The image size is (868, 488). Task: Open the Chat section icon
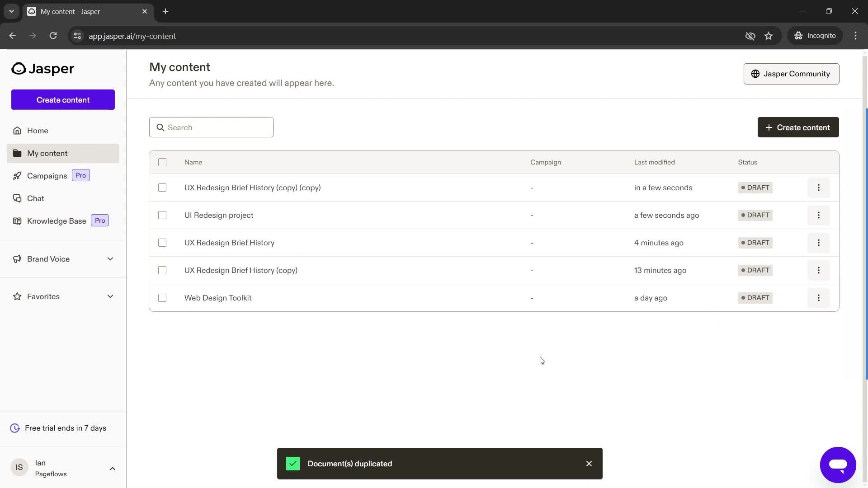pyautogui.click(x=17, y=198)
